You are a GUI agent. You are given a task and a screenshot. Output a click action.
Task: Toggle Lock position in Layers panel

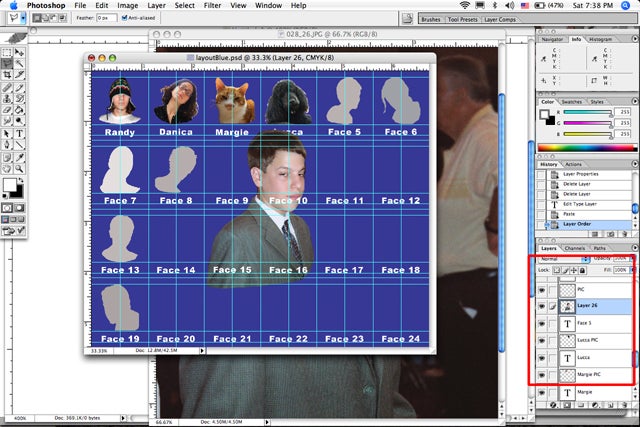(x=574, y=270)
